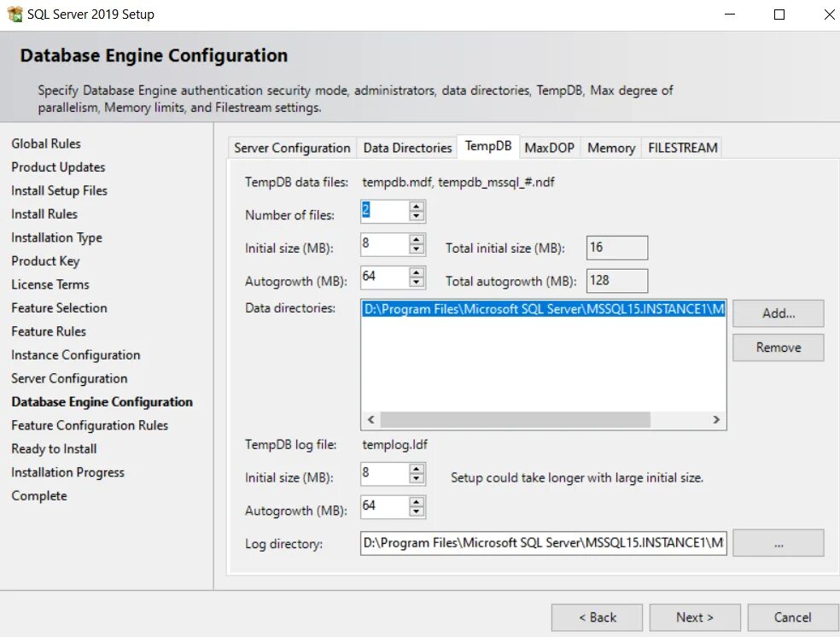Click the data directories horizontal scrollbar thumb
The height and width of the screenshot is (637, 840).
click(x=516, y=419)
